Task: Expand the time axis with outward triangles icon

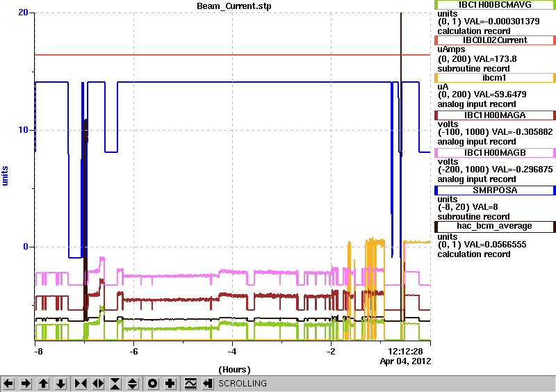Action: tap(98, 384)
